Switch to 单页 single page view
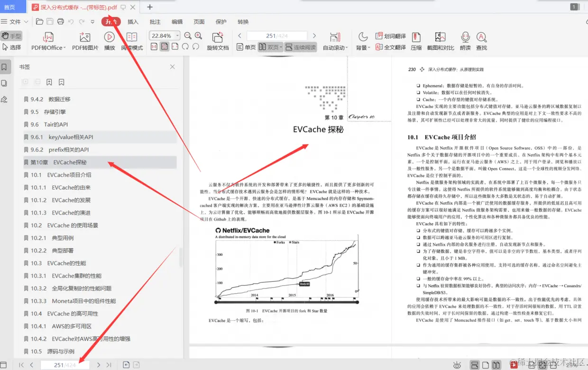This screenshot has height=370, width=588. [x=246, y=47]
